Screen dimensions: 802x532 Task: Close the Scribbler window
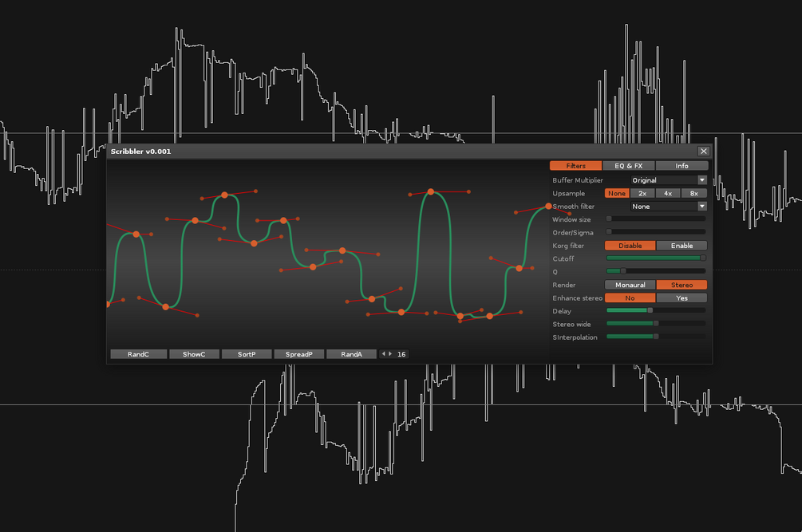[703, 152]
